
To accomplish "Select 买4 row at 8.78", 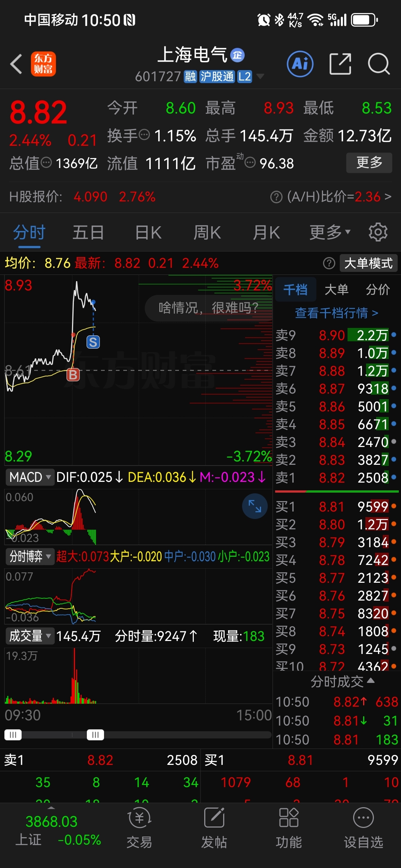I will (336, 560).
